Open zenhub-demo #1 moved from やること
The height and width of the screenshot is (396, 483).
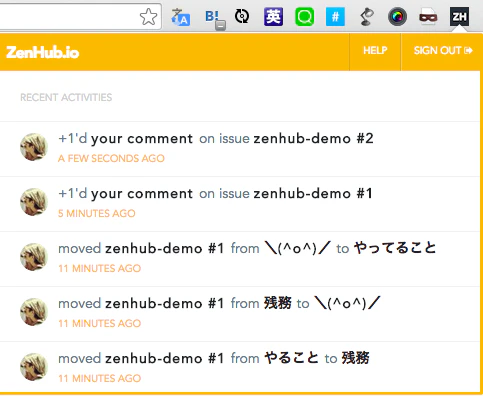coord(164,358)
